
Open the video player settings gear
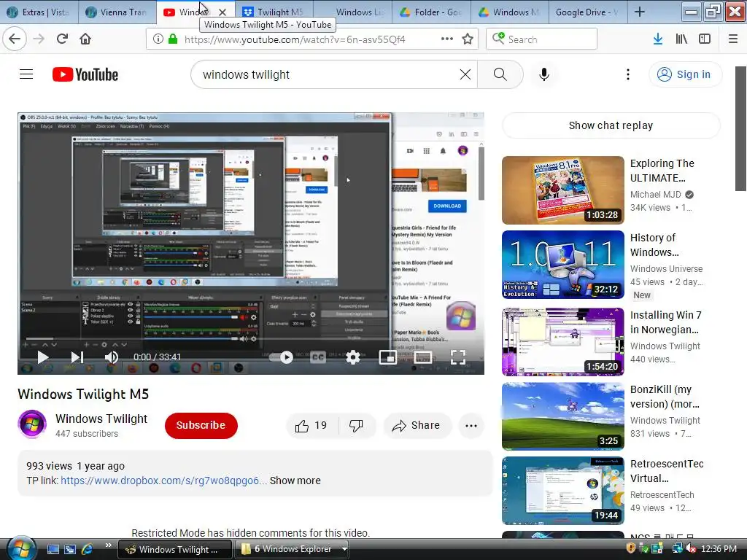coord(353,357)
